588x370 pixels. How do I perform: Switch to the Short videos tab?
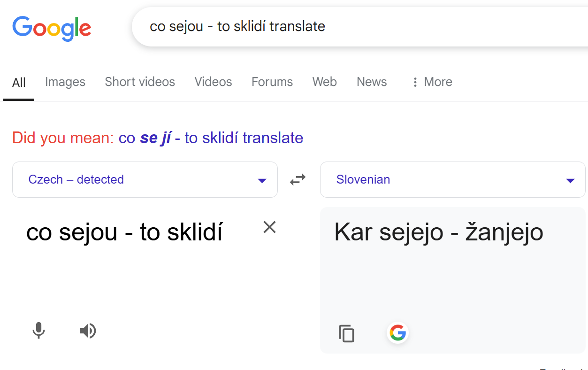tap(140, 82)
